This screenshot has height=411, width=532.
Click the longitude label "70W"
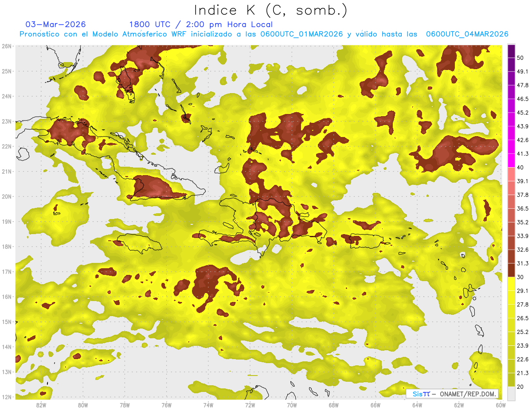coord(292,405)
